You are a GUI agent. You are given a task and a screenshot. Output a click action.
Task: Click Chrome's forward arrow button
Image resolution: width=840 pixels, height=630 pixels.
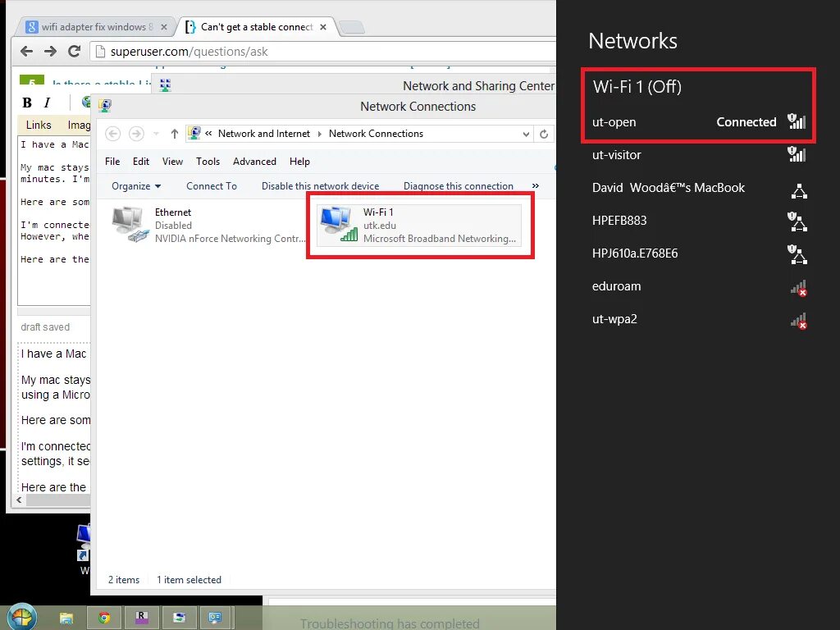click(x=50, y=52)
